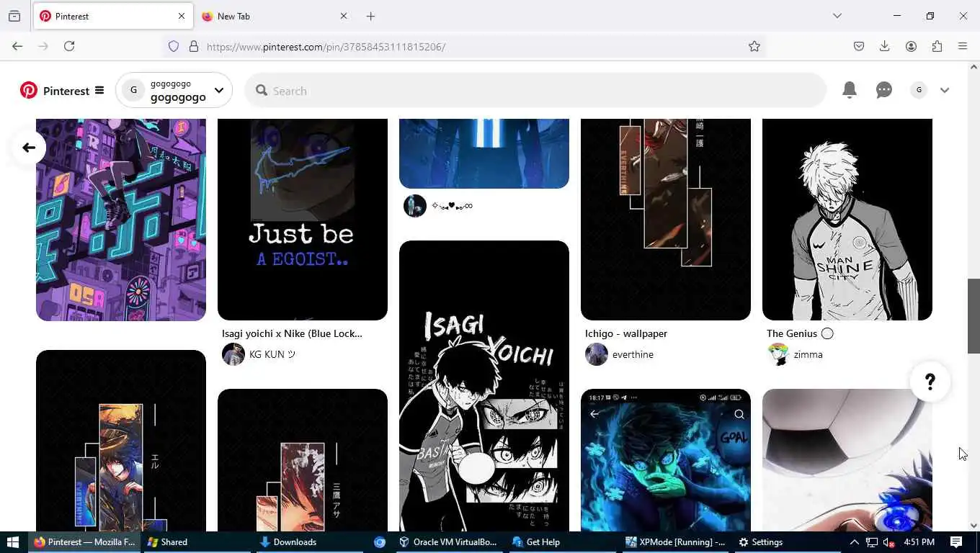Open the purple neon city pin
The image size is (980, 553).
tap(121, 220)
